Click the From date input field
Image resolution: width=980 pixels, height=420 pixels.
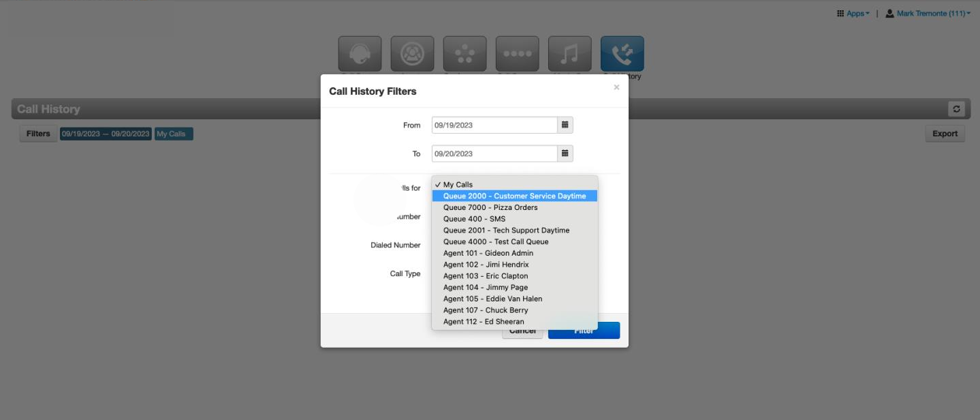(x=494, y=125)
